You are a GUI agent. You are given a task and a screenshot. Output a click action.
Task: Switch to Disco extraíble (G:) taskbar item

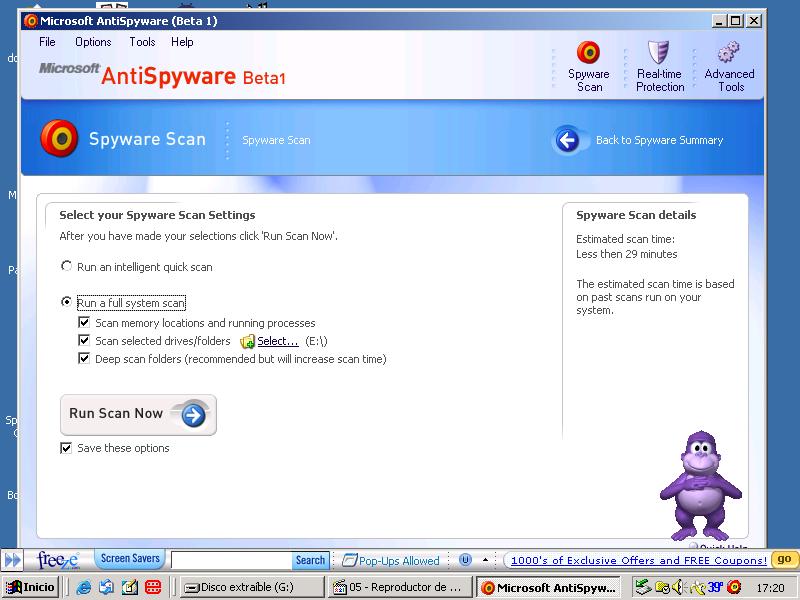(252, 588)
